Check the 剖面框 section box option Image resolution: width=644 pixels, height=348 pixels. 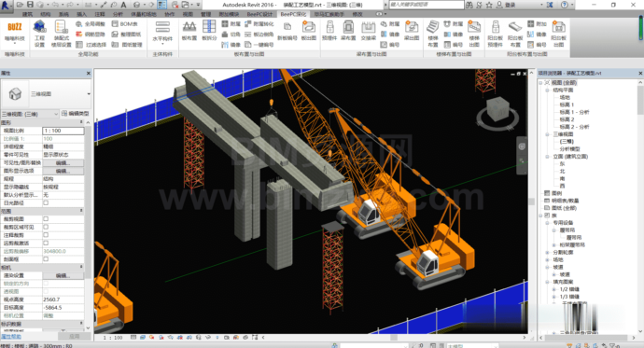[x=46, y=259]
